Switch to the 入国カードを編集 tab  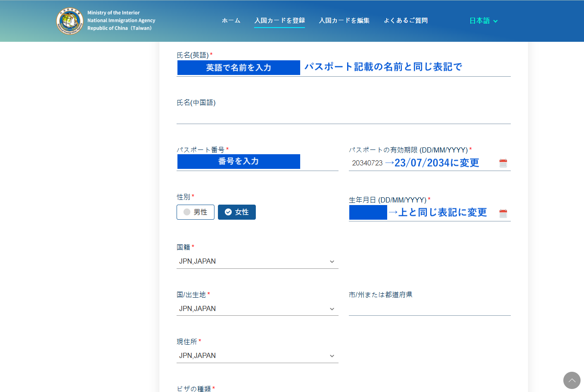coord(344,20)
